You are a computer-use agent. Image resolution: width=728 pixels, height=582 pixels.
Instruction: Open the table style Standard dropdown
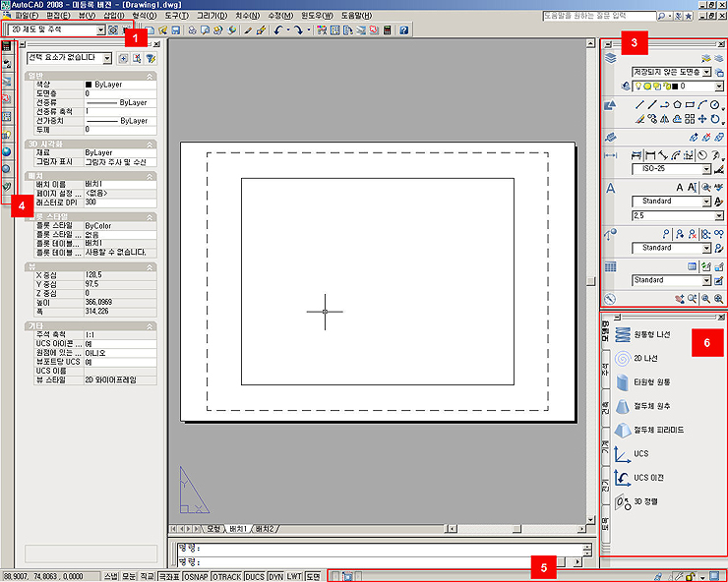[x=671, y=280]
